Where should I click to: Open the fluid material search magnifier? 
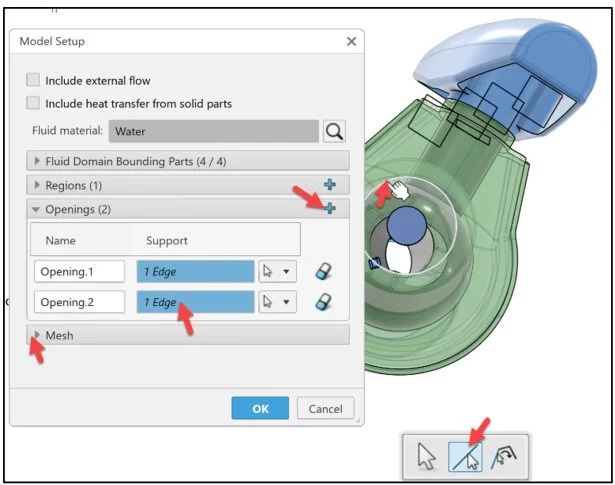click(x=335, y=131)
